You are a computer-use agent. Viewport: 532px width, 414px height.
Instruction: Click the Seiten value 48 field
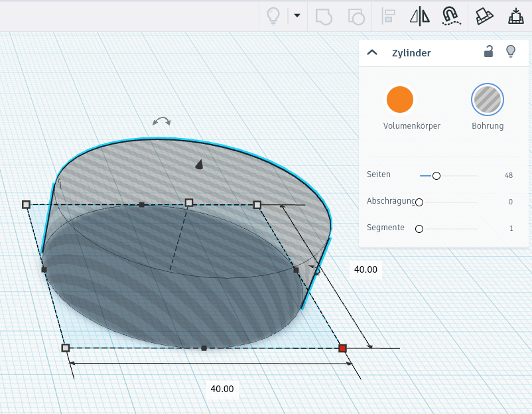(508, 176)
